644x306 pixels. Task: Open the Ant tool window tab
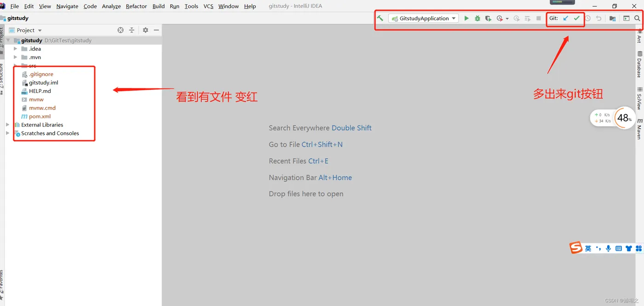[x=639, y=36]
